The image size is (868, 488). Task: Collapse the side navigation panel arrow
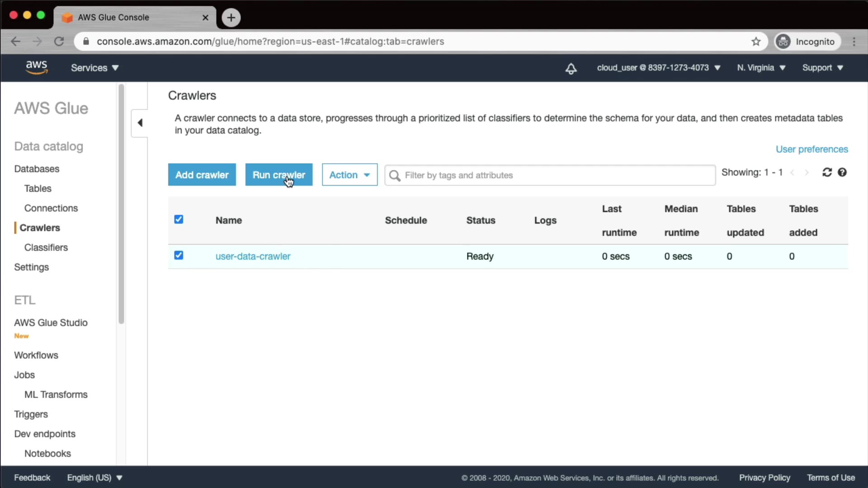pos(140,122)
